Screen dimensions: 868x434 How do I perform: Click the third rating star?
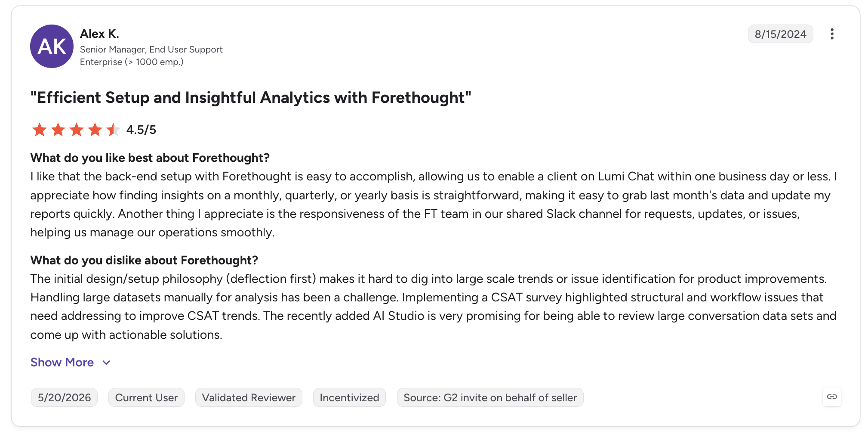coord(77,130)
